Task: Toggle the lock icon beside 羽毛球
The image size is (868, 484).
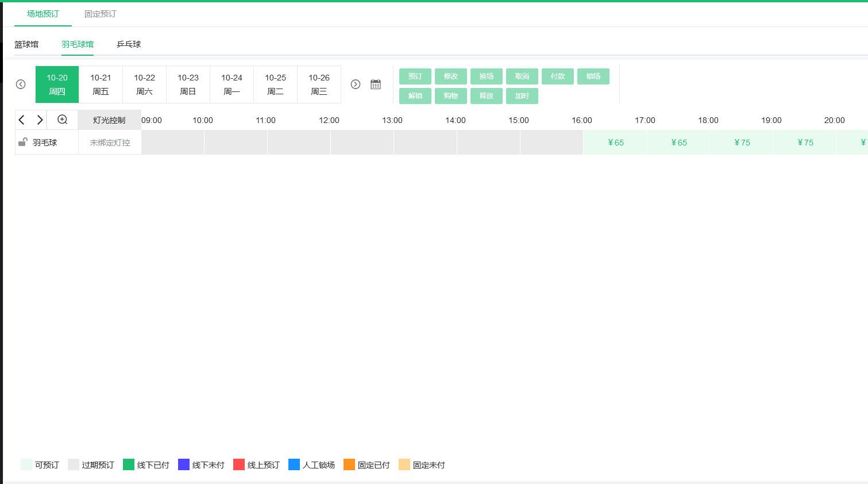Action: [23, 142]
